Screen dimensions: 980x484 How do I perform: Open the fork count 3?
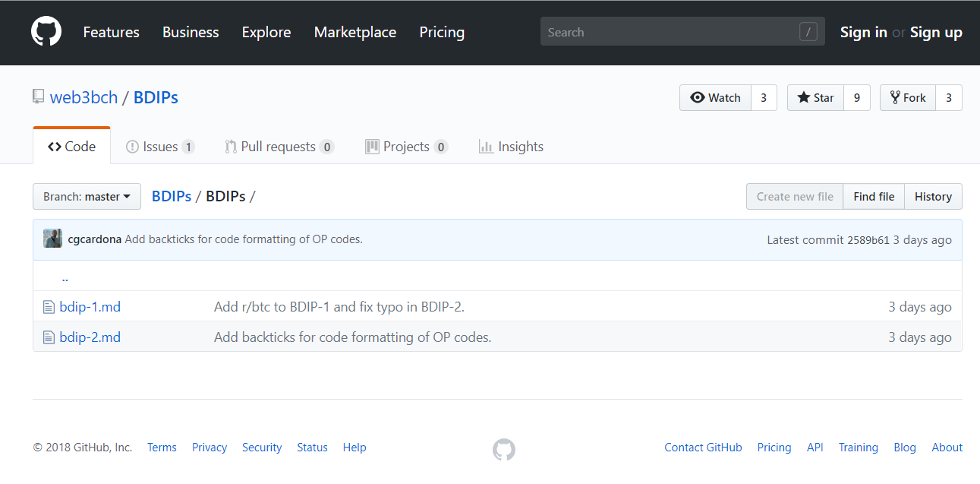pos(949,97)
